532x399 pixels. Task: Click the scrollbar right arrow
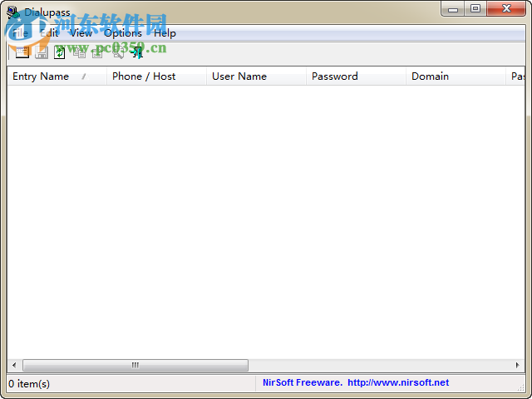point(517,365)
